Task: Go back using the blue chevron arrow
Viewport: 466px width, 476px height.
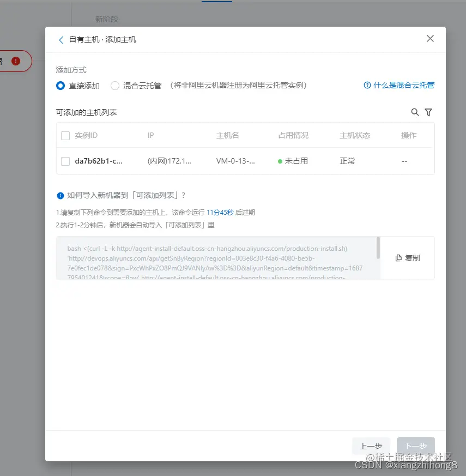Action: point(61,40)
